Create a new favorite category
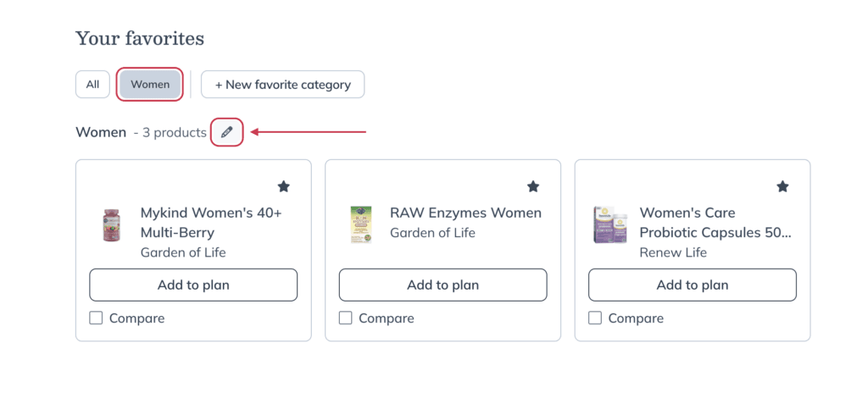The image size is (868, 393). pyautogui.click(x=282, y=84)
